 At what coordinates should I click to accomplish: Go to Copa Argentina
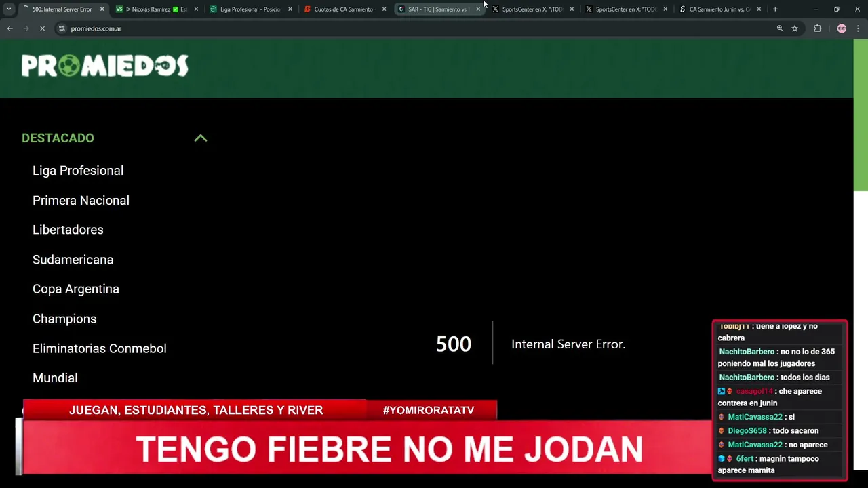coord(76,289)
